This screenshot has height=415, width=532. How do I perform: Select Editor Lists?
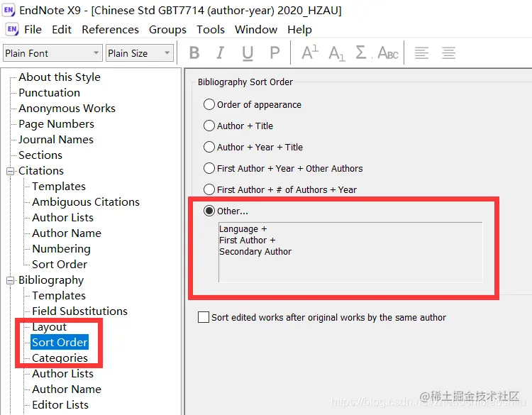coord(60,405)
